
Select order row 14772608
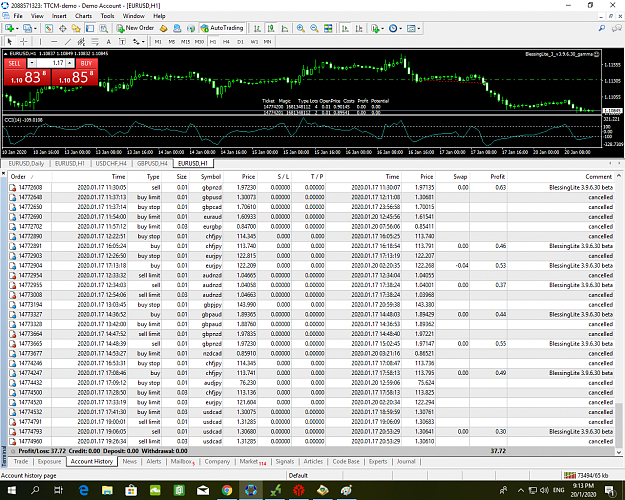click(312, 187)
